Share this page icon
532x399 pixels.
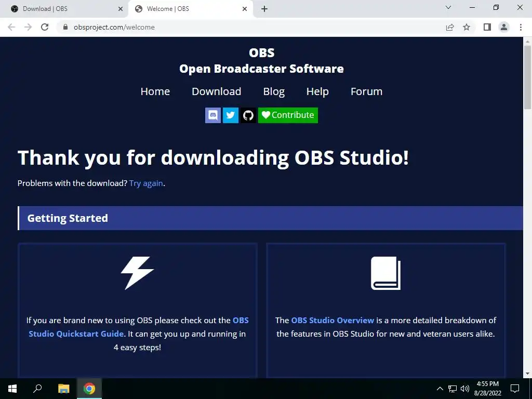click(x=450, y=27)
